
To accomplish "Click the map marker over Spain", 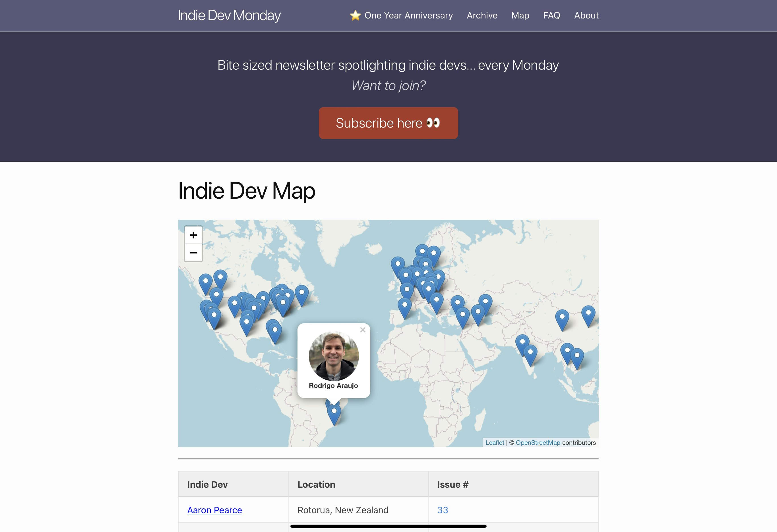I will [x=404, y=306].
